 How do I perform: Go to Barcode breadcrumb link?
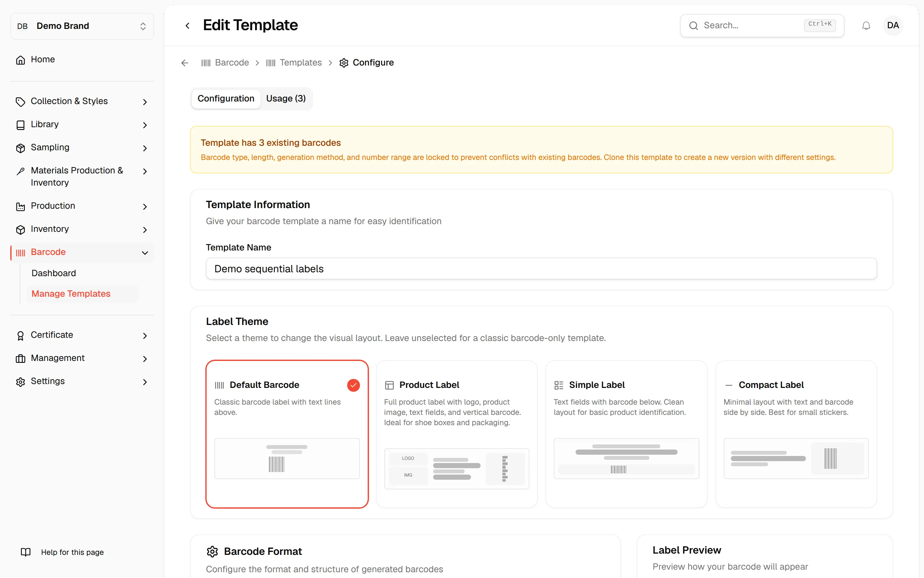(x=225, y=63)
